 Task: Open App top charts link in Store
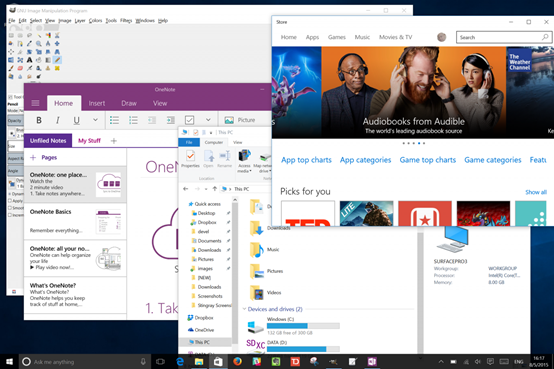pyautogui.click(x=306, y=160)
